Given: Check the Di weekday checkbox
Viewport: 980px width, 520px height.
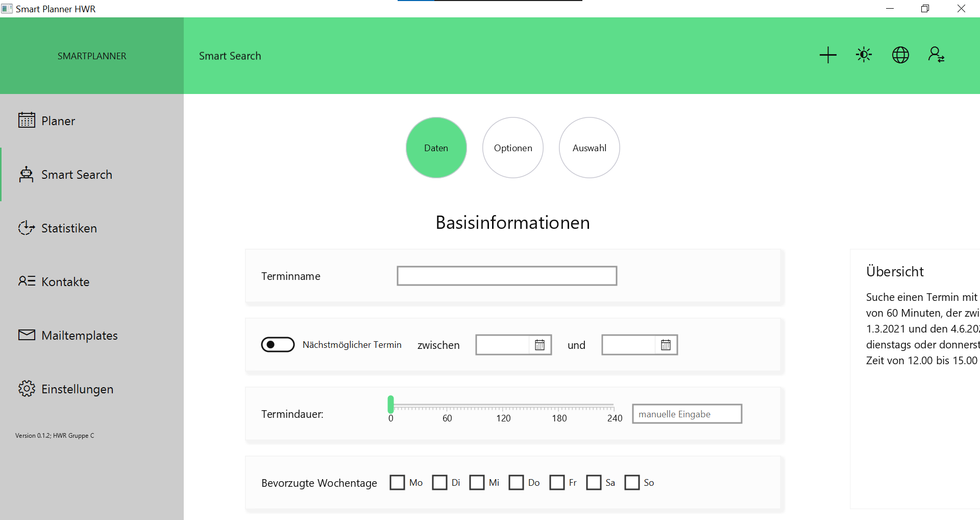Looking at the screenshot, I should point(439,483).
